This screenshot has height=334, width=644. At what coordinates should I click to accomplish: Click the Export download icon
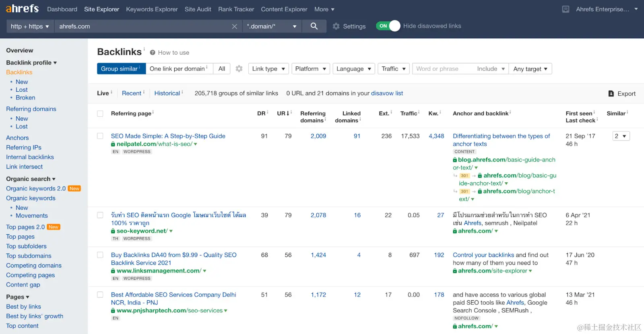pyautogui.click(x=611, y=94)
